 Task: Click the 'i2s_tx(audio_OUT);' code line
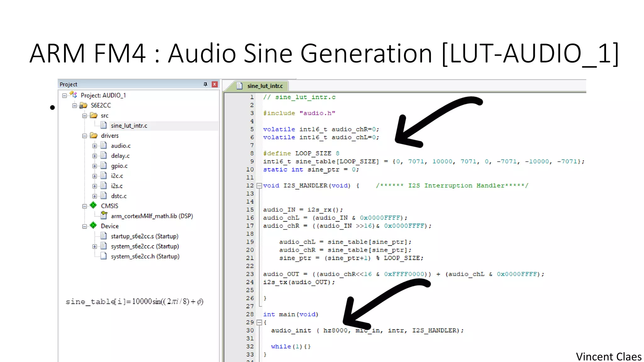pyautogui.click(x=299, y=282)
